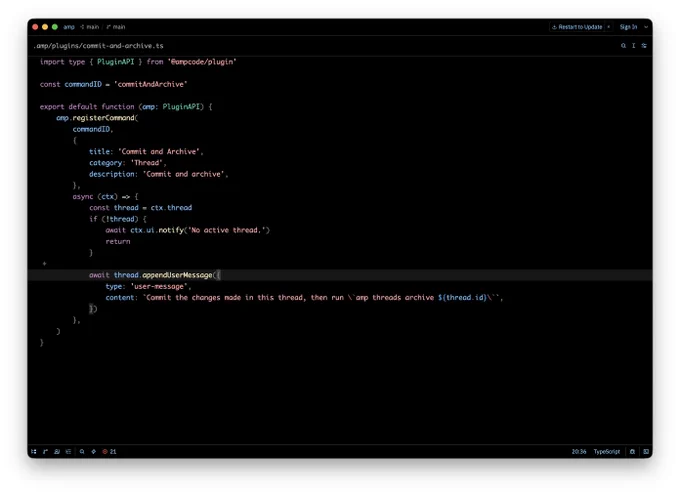Toggle the bottom-right corner panel icon

coord(646,452)
